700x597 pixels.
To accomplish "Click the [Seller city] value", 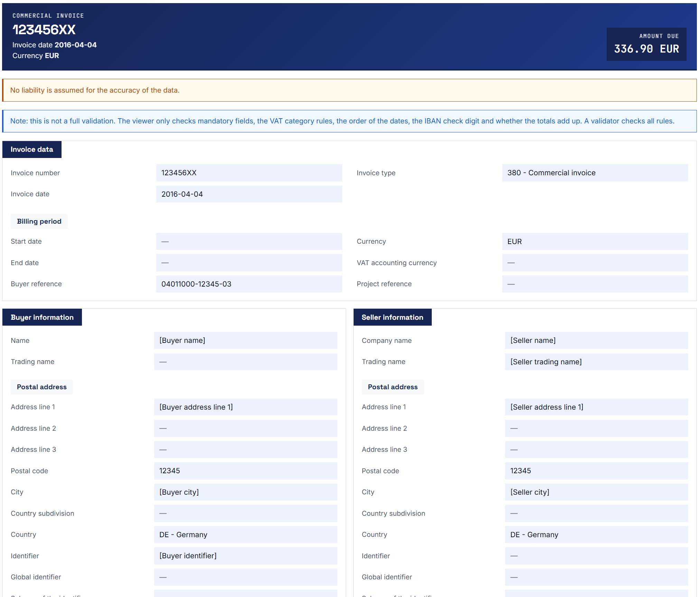I will pyautogui.click(x=596, y=492).
